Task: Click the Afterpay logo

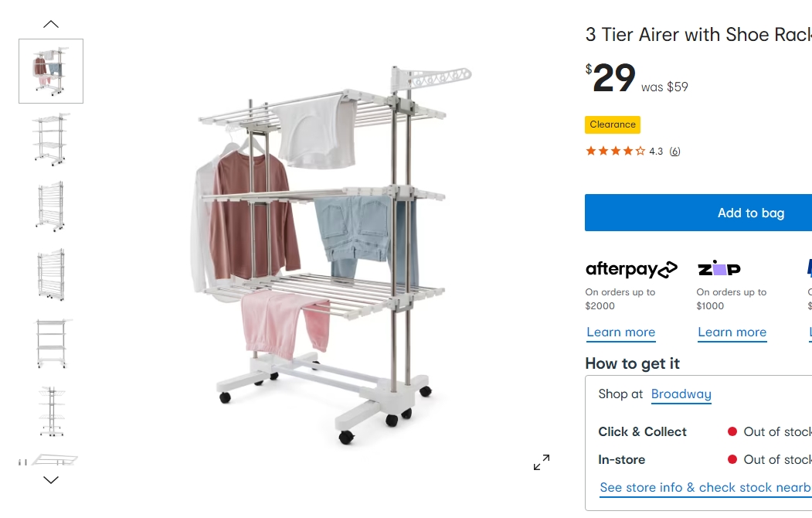Action: click(x=631, y=269)
